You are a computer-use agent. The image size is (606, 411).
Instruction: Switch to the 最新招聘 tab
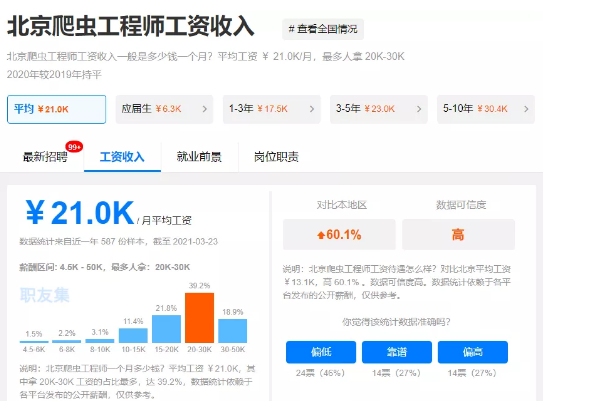pos(45,157)
